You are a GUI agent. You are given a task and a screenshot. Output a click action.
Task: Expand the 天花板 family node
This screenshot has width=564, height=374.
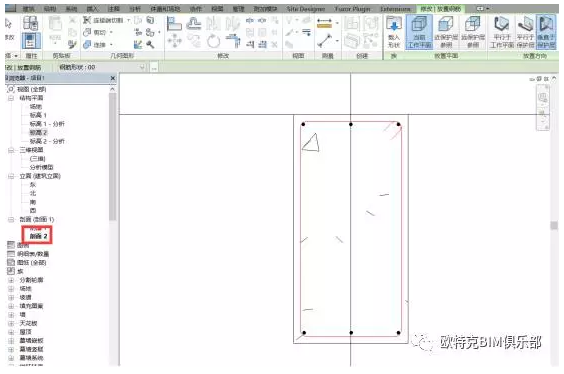tap(11, 323)
